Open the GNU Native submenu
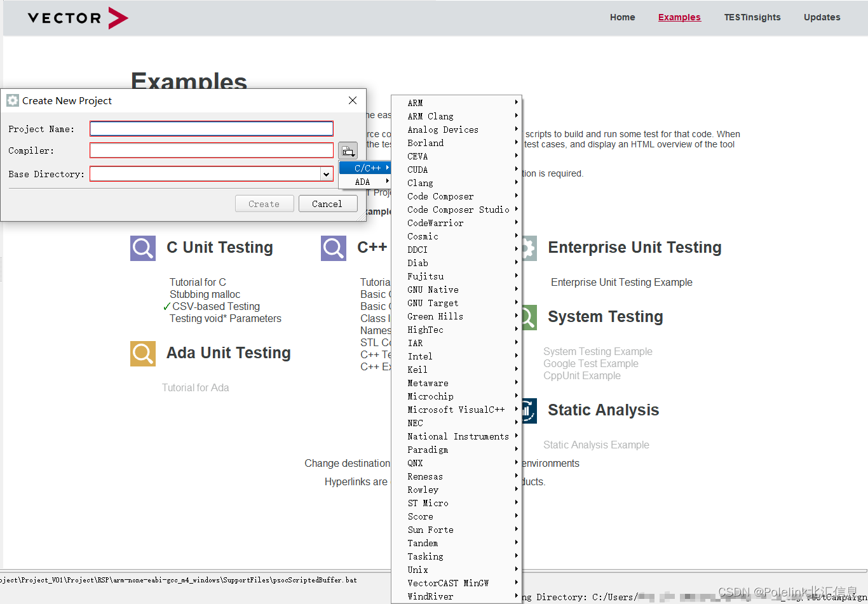This screenshot has height=604, width=868. 456,290
